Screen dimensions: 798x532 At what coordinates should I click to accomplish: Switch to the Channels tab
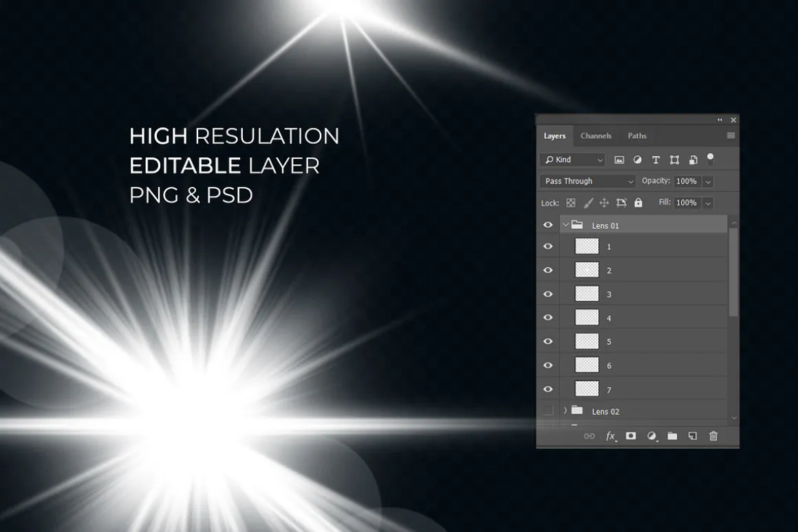coord(596,136)
